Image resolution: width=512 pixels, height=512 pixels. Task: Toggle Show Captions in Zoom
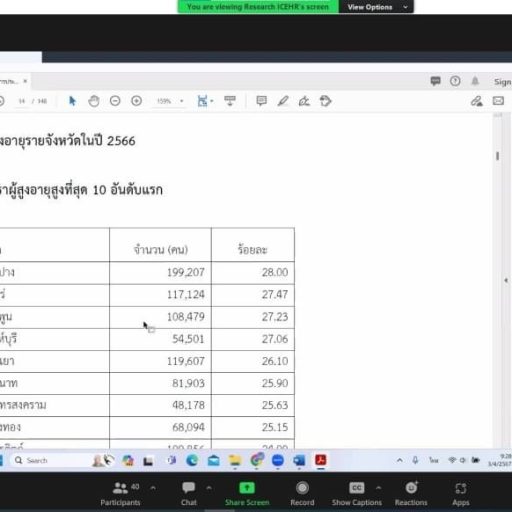point(357,494)
